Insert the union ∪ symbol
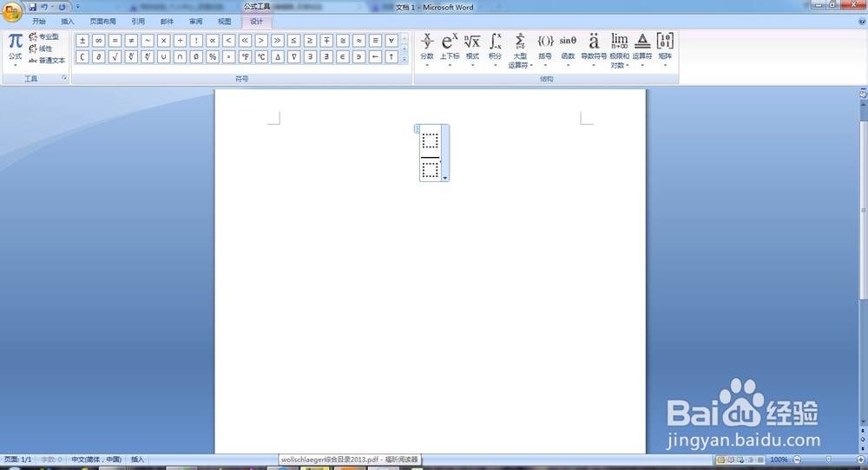 [x=164, y=56]
